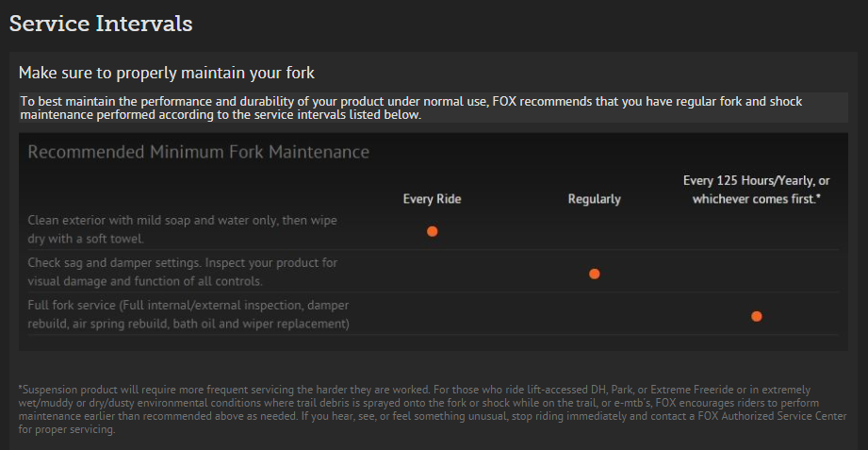The height and width of the screenshot is (450, 868).
Task: Click the orange dot under Every 125 Hours/Yearly
Action: 756,316
